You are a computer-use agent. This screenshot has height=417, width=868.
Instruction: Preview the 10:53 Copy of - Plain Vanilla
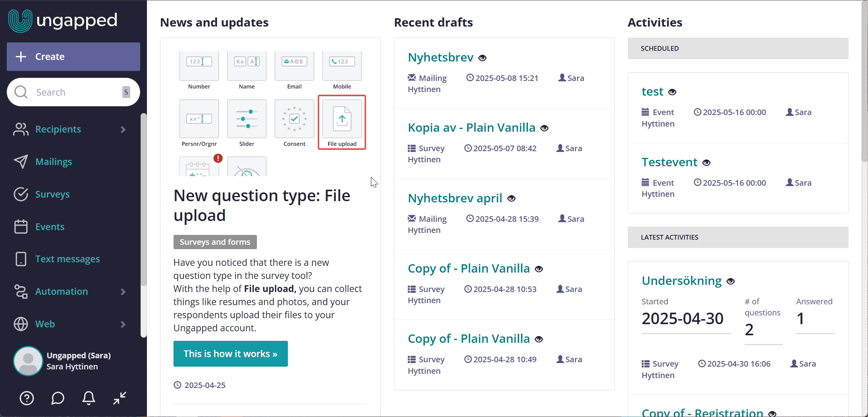tap(539, 269)
